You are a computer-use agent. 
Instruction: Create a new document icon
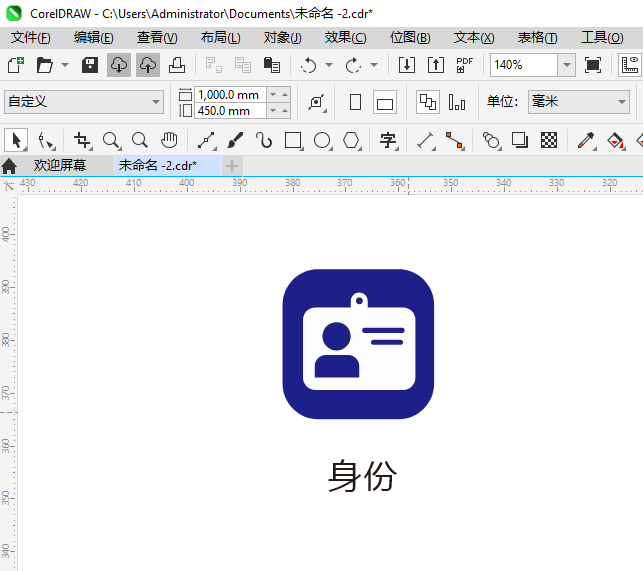(16, 65)
